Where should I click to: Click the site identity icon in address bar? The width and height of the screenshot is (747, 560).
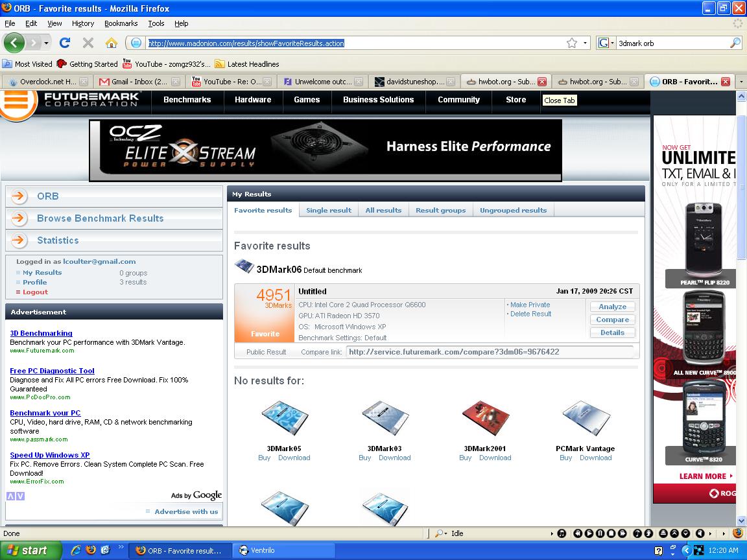(136, 43)
